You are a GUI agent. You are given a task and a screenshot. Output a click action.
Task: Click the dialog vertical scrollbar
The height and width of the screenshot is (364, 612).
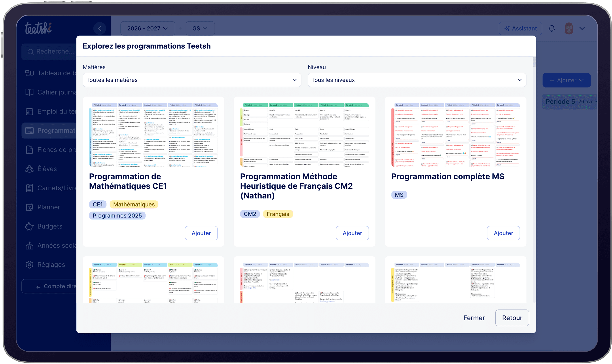click(x=534, y=62)
